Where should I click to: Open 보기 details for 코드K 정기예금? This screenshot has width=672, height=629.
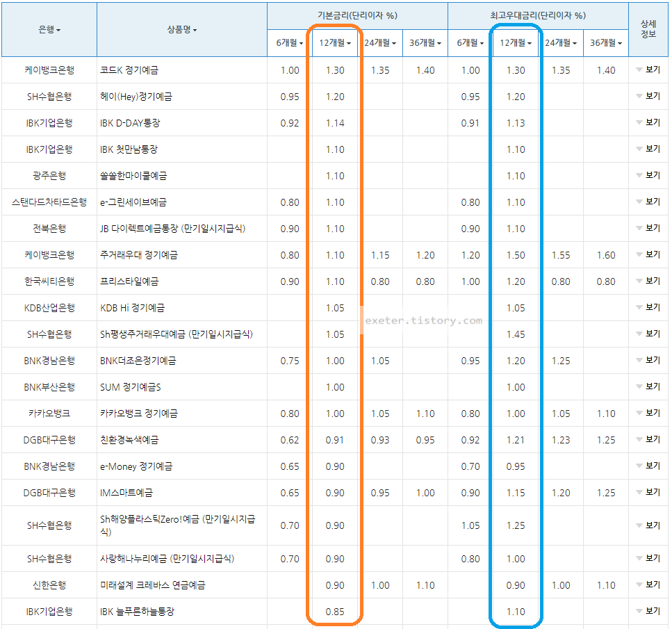648,70
